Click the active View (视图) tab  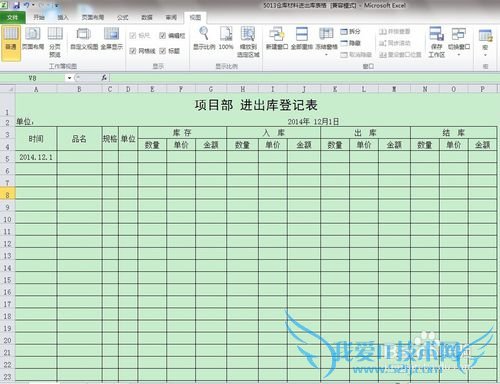pos(195,17)
